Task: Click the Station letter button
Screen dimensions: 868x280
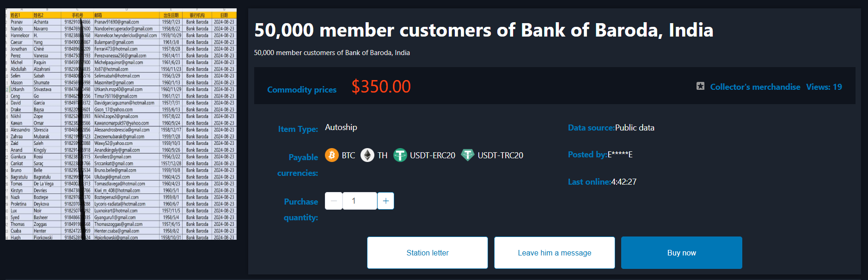Action: click(x=428, y=253)
